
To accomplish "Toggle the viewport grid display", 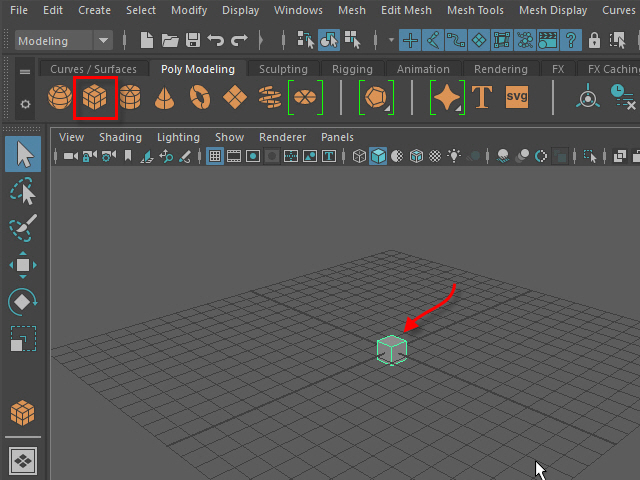I will [x=215, y=156].
